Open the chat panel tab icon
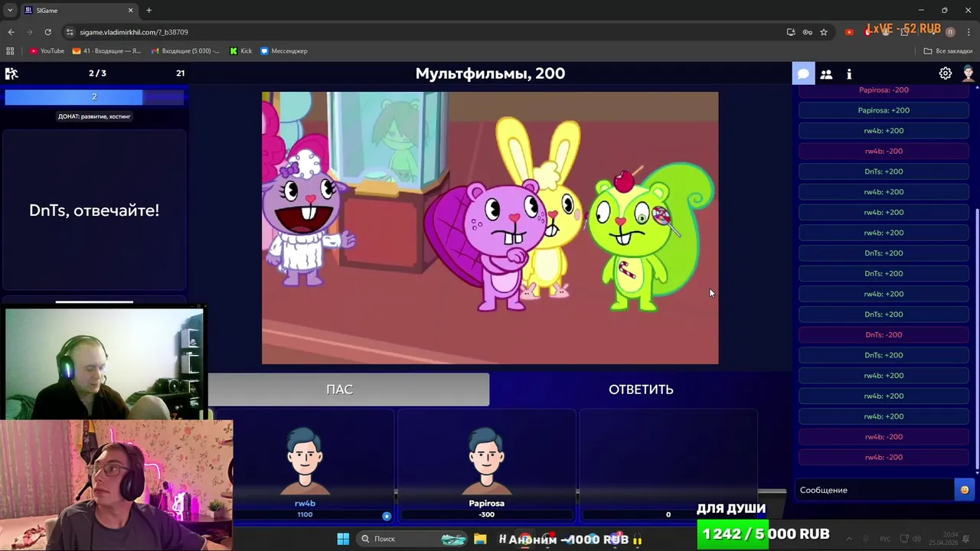The width and height of the screenshot is (980, 551). [803, 73]
